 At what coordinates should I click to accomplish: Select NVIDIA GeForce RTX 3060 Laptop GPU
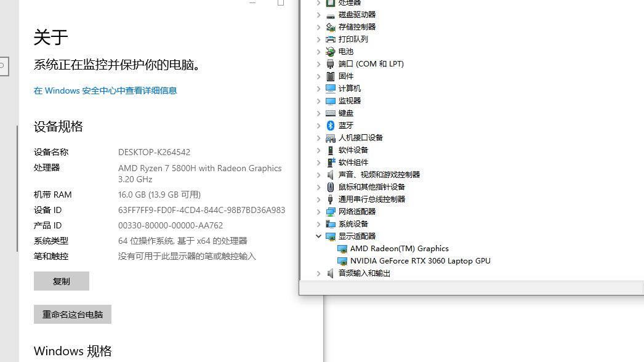point(420,261)
